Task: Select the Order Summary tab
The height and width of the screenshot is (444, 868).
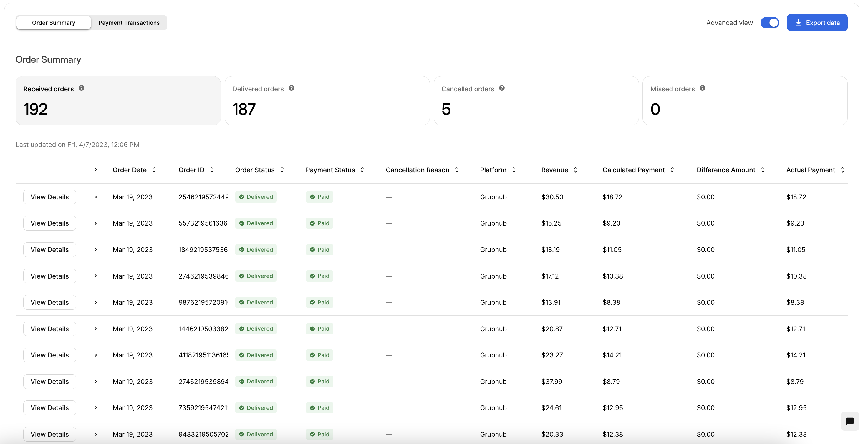Action: pos(54,23)
